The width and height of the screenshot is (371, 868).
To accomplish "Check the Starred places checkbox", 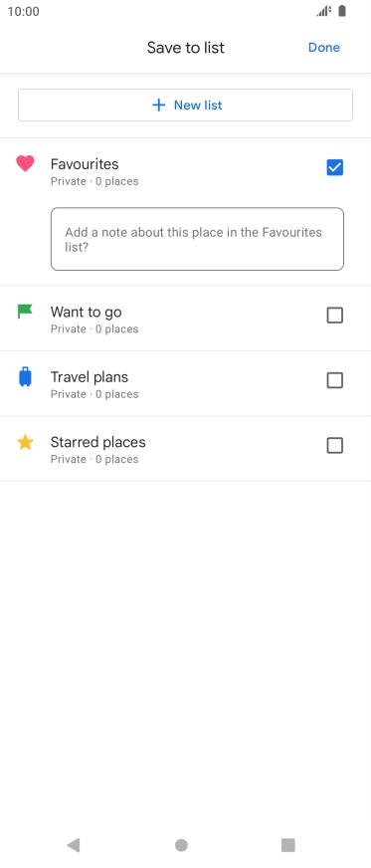I will point(335,446).
